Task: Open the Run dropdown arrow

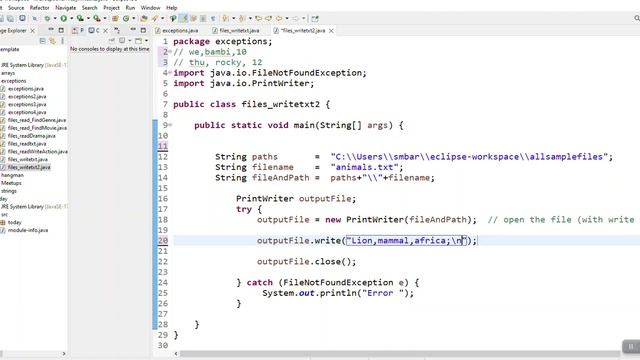Action: (x=71, y=18)
